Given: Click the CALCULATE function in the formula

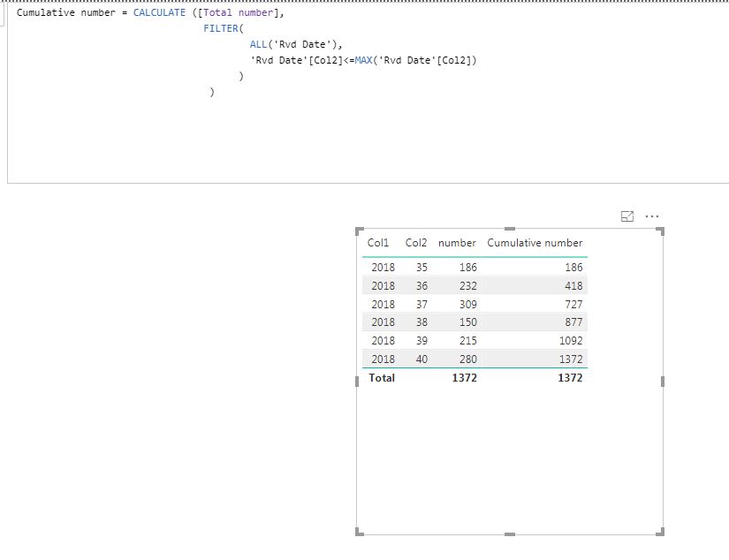Looking at the screenshot, I should [159, 12].
